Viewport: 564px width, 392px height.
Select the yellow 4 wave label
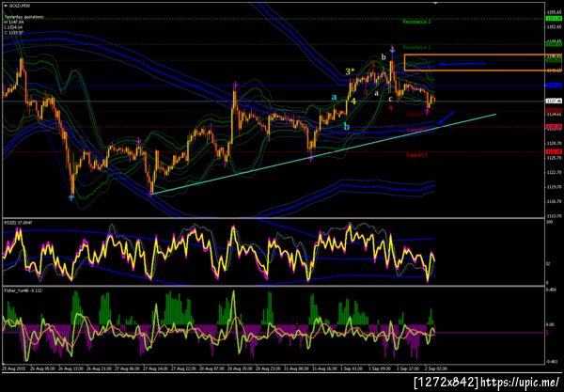point(353,102)
